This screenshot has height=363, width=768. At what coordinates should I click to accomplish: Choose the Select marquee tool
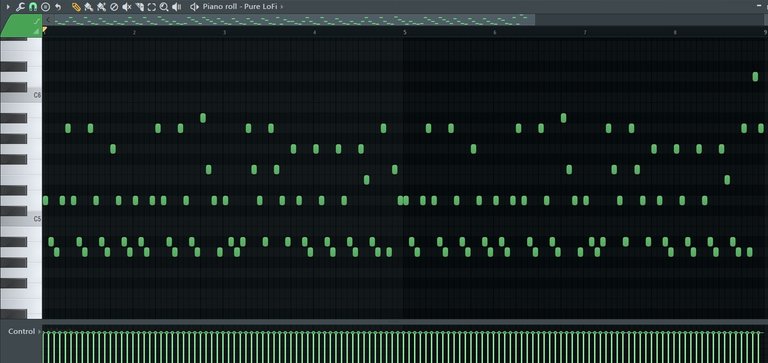coord(151,7)
